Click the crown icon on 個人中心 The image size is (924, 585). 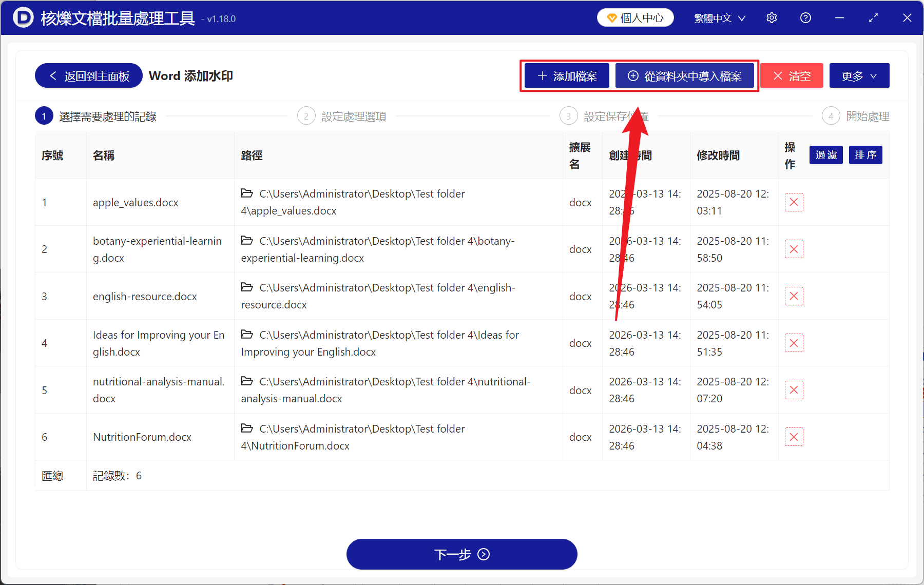click(612, 17)
